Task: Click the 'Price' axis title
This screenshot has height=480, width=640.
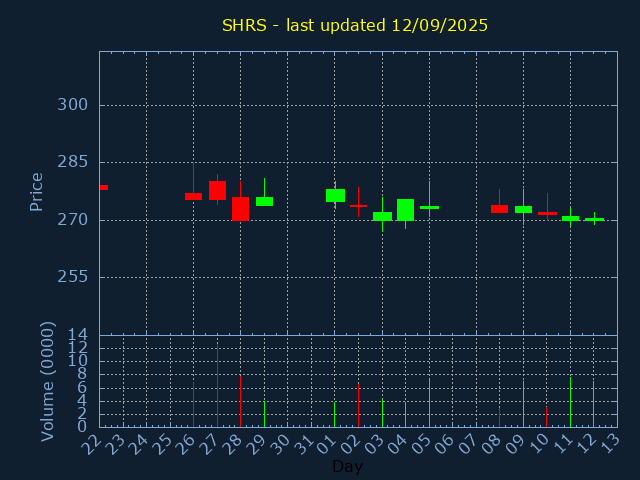Action: (x=36, y=192)
